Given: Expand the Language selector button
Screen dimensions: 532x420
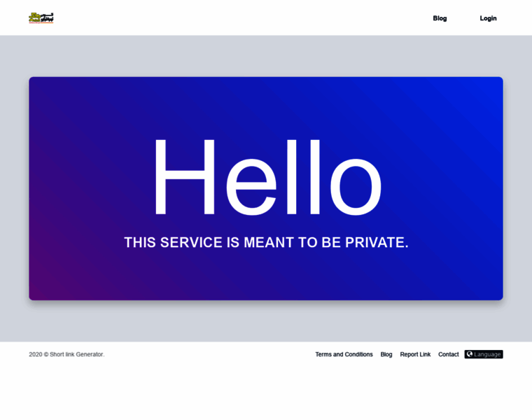Looking at the screenshot, I should click(484, 354).
